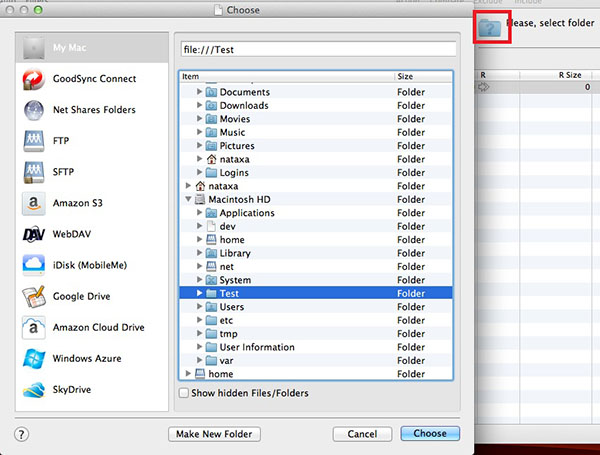Click the Macintosh HD drive icon
This screenshot has height=455, width=600.
click(x=200, y=199)
